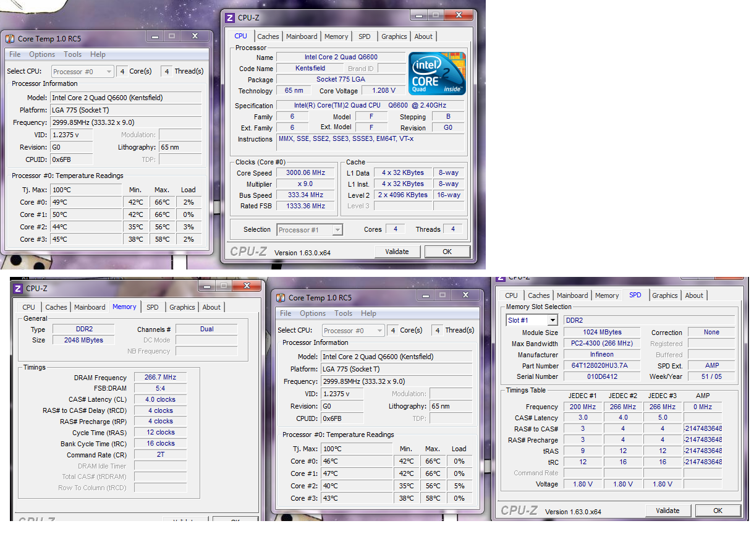Click the Level 2 cache value 2 x 4096 KBytes
Viewport: 754px width, 560px height.
[x=402, y=195]
